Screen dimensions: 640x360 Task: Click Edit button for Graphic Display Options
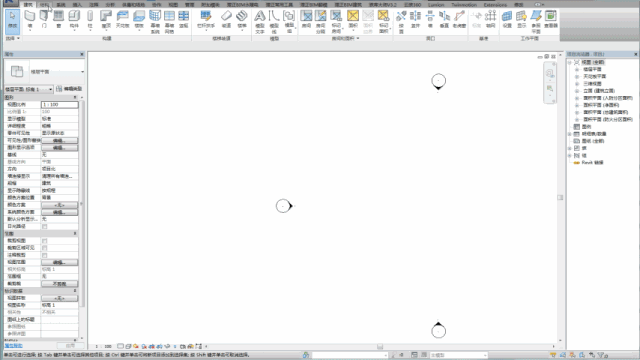click(x=59, y=147)
